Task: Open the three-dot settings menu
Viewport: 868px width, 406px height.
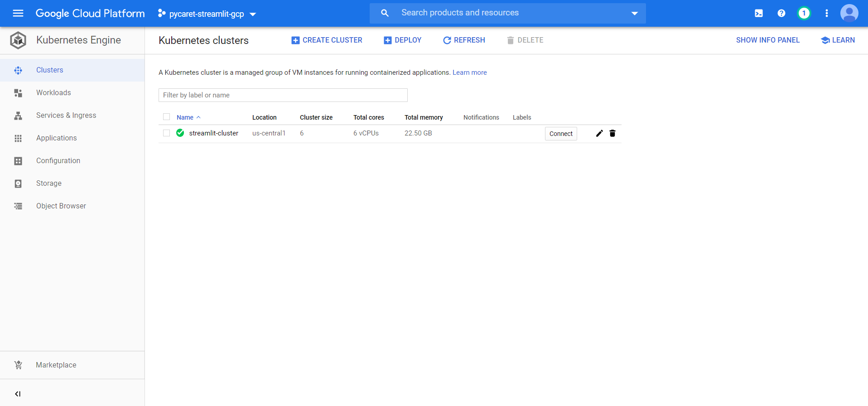Action: coord(827,13)
